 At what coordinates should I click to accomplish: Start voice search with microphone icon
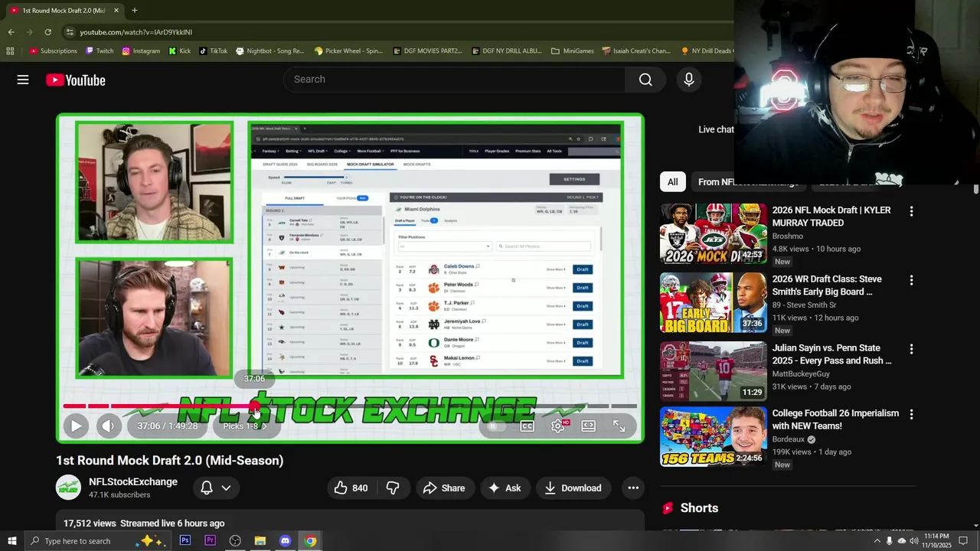tap(688, 80)
